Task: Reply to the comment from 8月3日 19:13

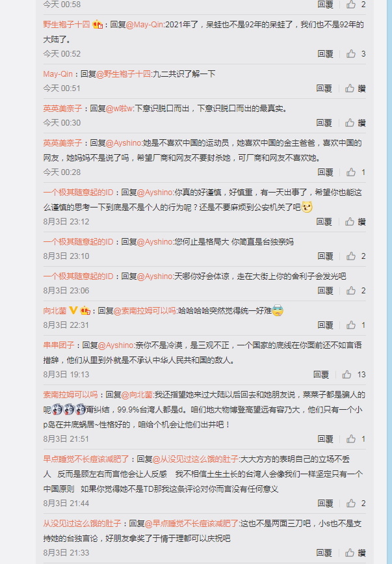Action: pos(321,375)
